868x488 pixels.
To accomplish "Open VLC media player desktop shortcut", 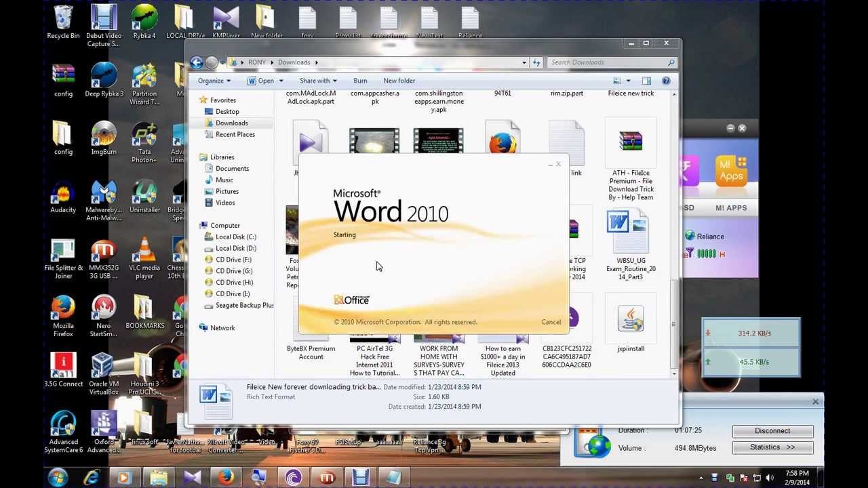I will [144, 258].
